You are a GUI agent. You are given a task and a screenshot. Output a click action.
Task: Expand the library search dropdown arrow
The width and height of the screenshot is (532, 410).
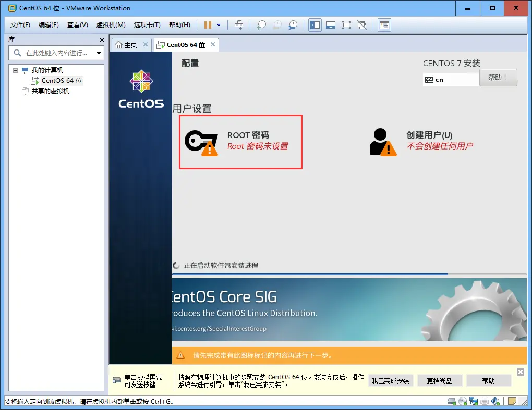pyautogui.click(x=99, y=53)
